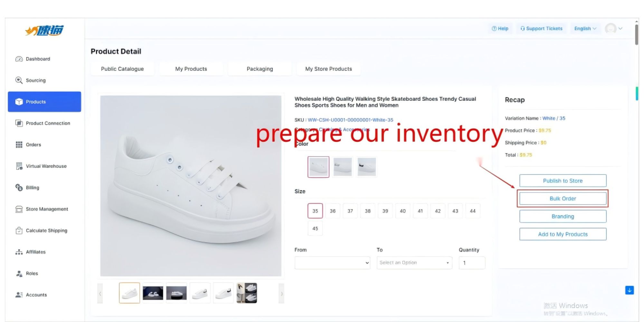644x322 pixels.
Task: Click the Quantity input field
Action: 472,263
